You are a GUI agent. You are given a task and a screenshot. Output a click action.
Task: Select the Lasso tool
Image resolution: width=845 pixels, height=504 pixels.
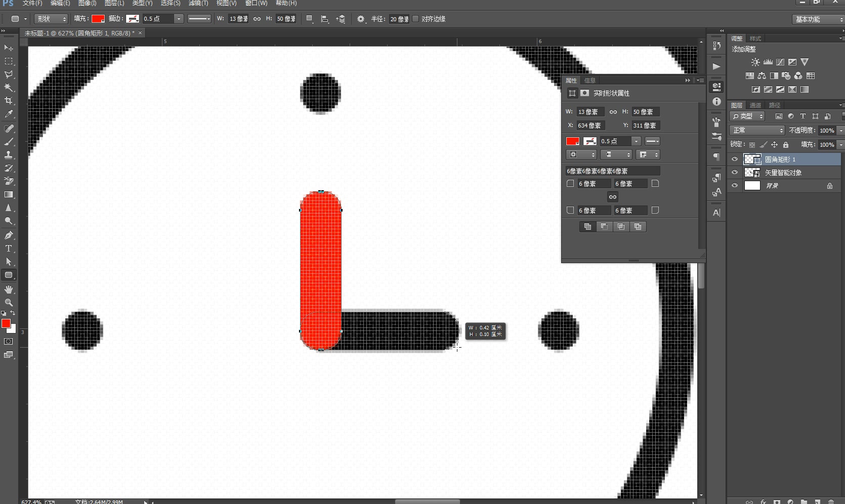pos(9,74)
